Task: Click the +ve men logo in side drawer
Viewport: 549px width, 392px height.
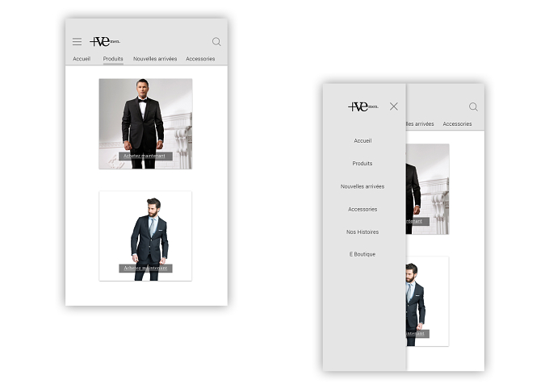Action: pos(363,106)
